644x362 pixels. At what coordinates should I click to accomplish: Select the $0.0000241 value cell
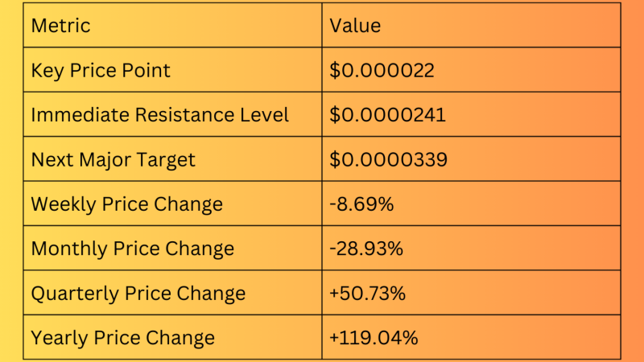click(x=387, y=115)
